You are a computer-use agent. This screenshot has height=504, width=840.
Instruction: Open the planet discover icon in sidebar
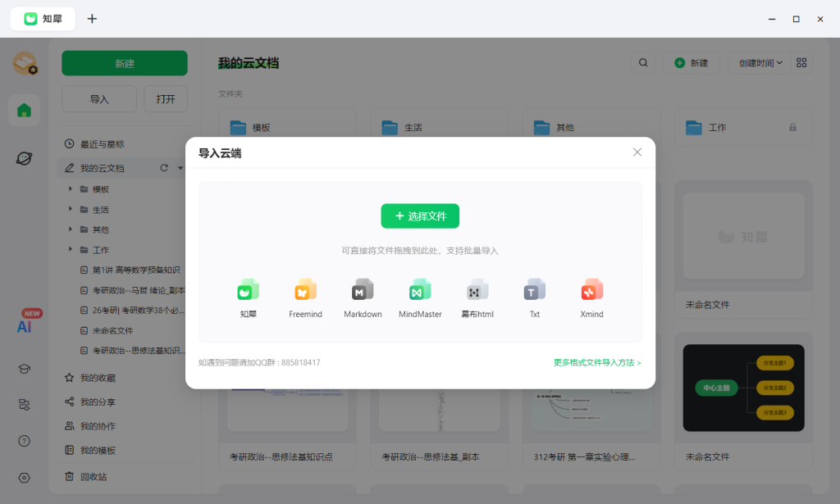(24, 158)
